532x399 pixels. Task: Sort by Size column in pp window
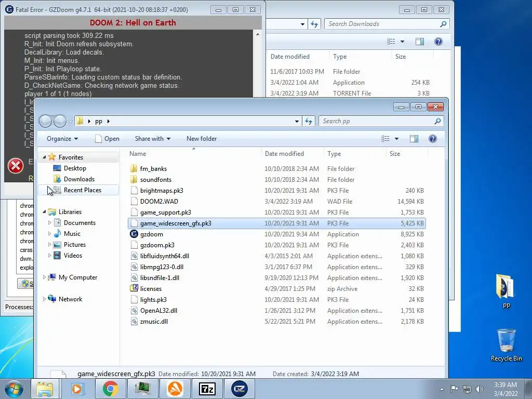407,154
